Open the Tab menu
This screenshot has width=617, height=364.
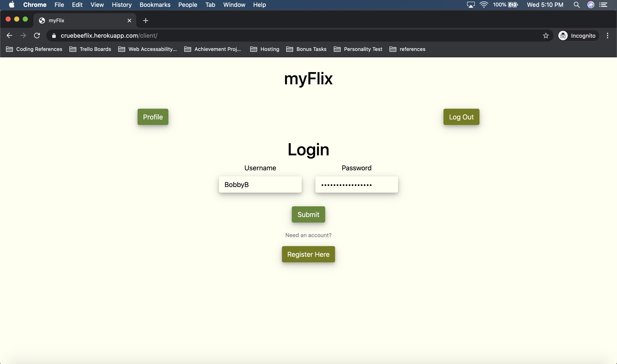210,5
